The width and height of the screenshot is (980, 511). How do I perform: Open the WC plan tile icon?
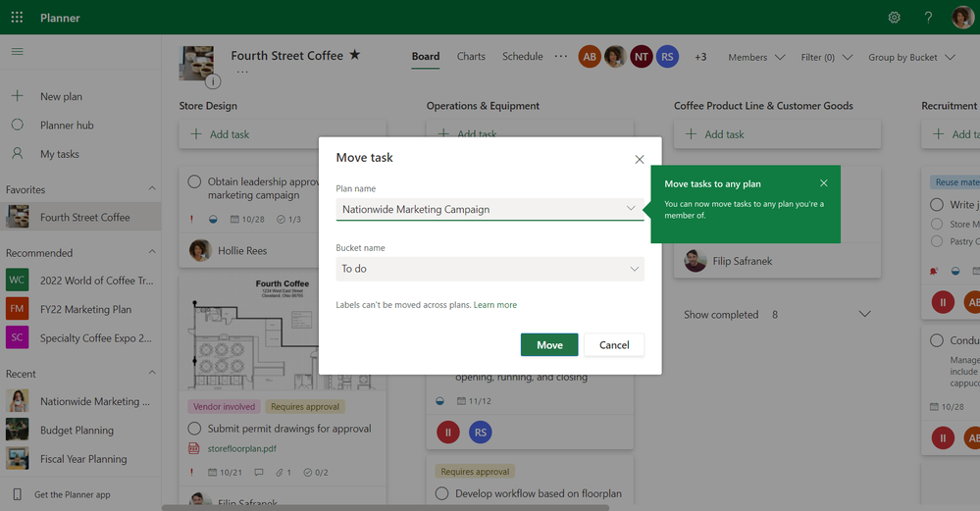click(x=17, y=280)
